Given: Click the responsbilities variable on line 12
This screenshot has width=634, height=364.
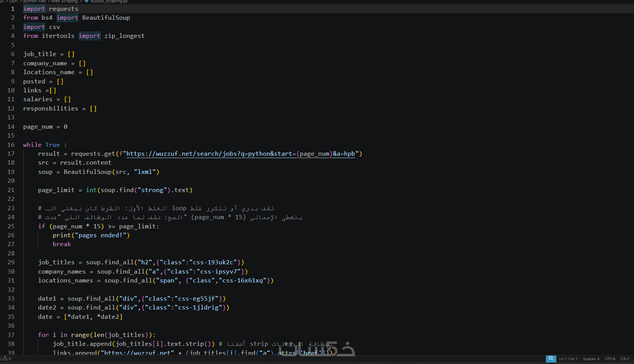Looking at the screenshot, I should tap(51, 109).
